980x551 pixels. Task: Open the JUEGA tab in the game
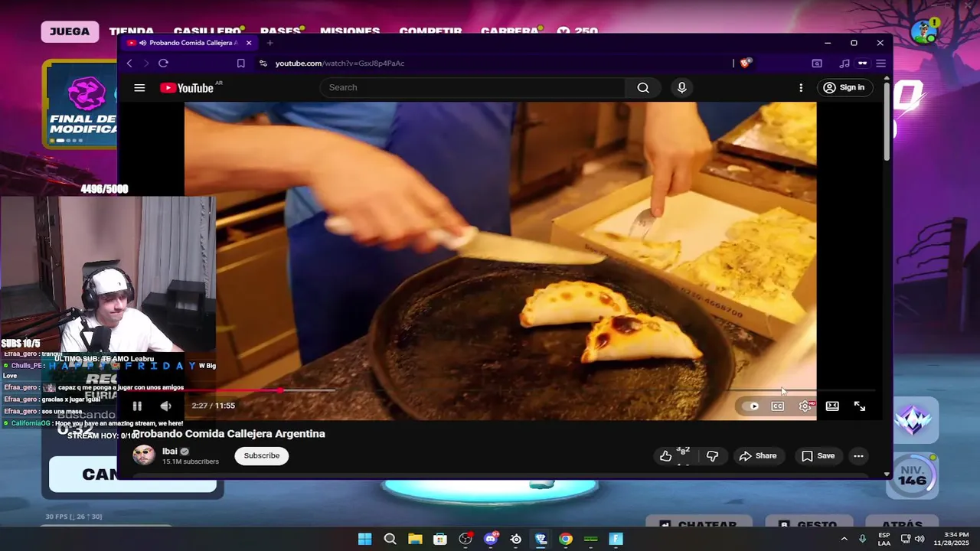(70, 31)
